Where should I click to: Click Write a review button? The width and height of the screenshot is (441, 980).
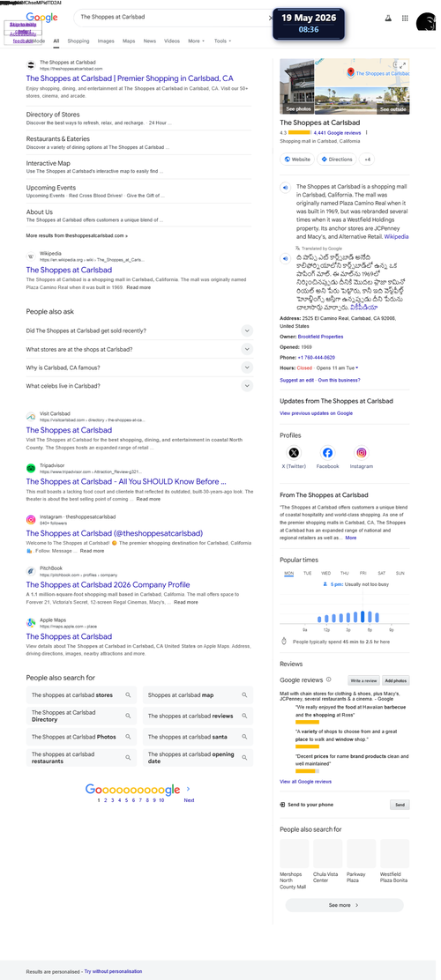[x=364, y=680]
